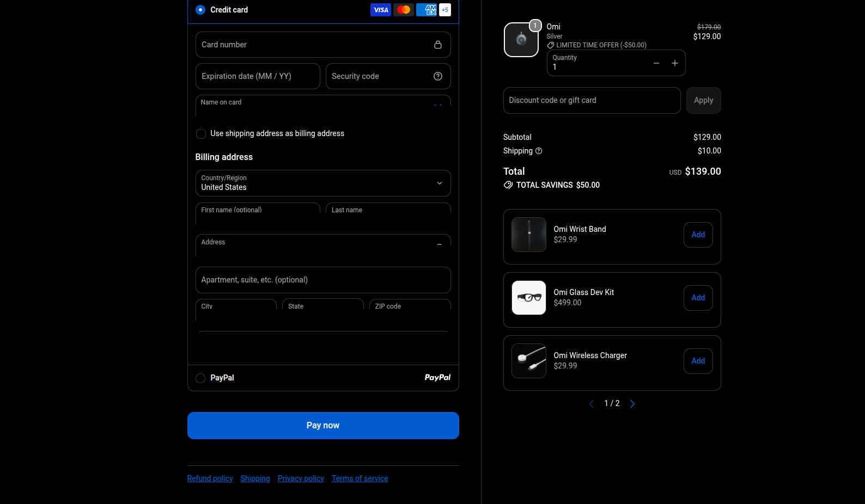865x504 pixels.
Task: Decrease Omi quantity with minus icon
Action: (656, 63)
